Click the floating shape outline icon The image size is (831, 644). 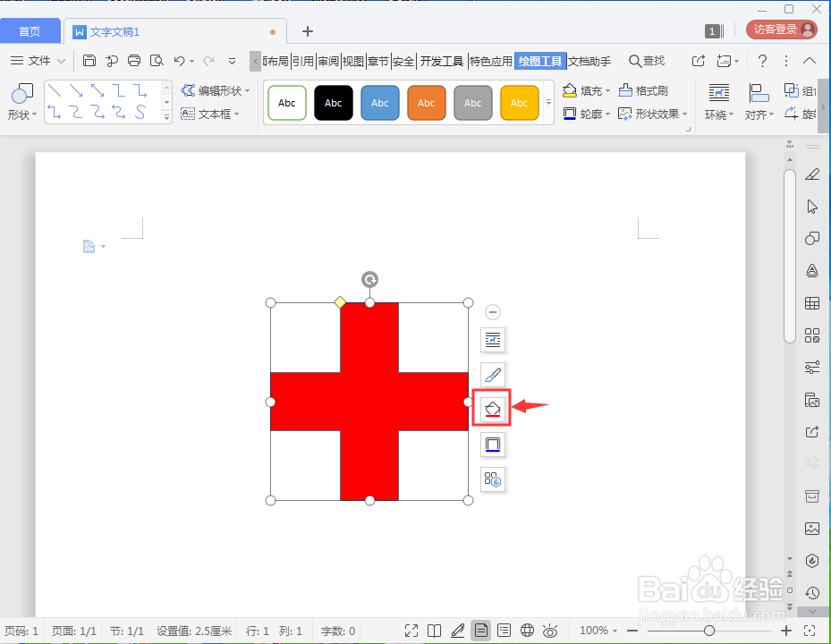coord(493,445)
